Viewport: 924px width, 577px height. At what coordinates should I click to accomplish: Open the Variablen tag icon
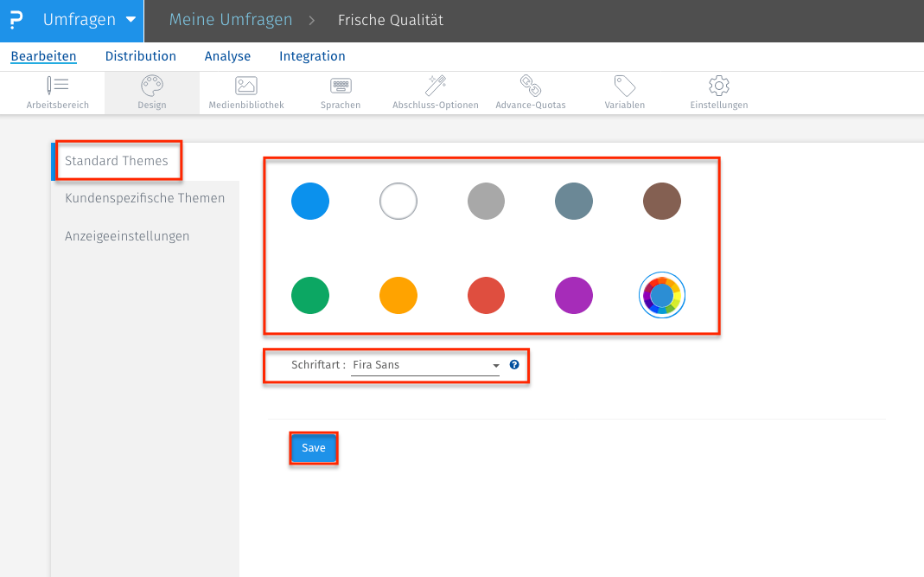pyautogui.click(x=624, y=91)
